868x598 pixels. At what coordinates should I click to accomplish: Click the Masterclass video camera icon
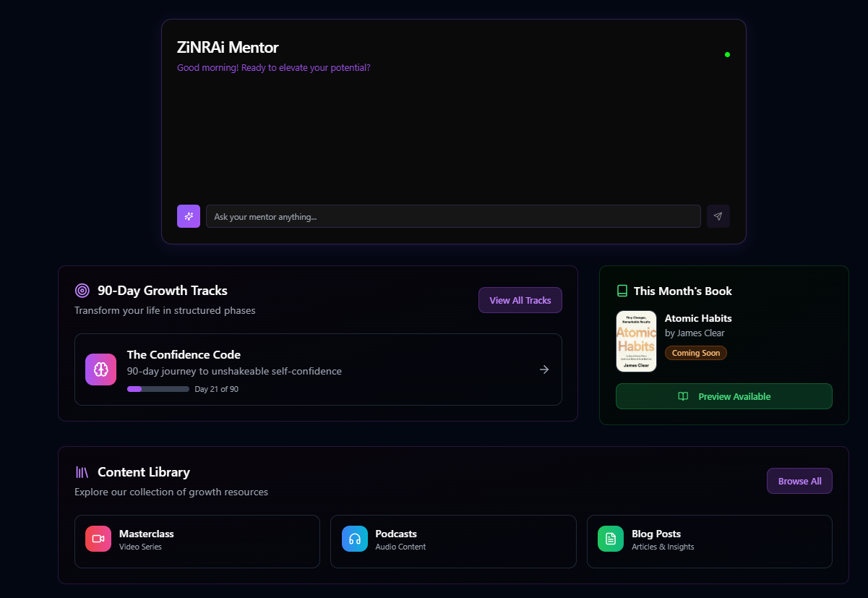click(x=98, y=539)
